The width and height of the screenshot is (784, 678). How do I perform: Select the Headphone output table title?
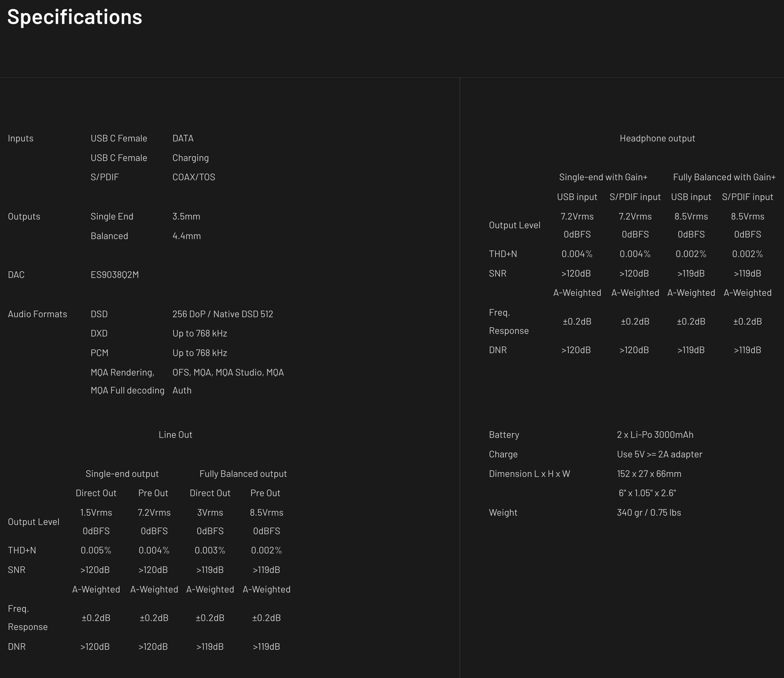[657, 139]
